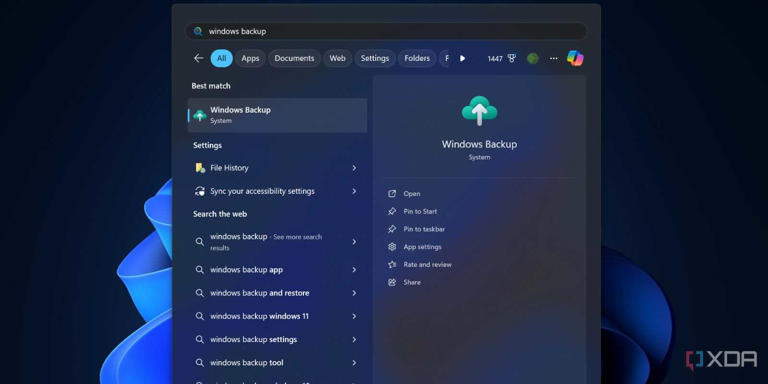
Task: Click the search box containing windows backup
Action: [386, 31]
